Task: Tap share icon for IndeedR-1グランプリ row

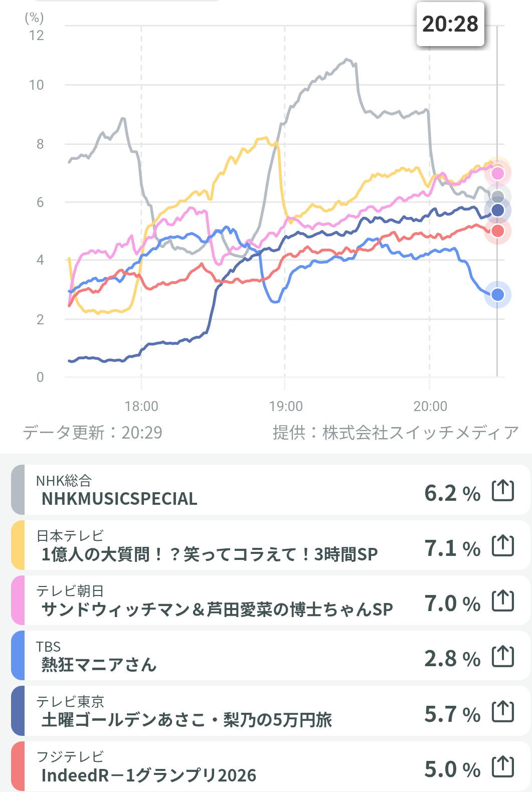Action: point(503,767)
